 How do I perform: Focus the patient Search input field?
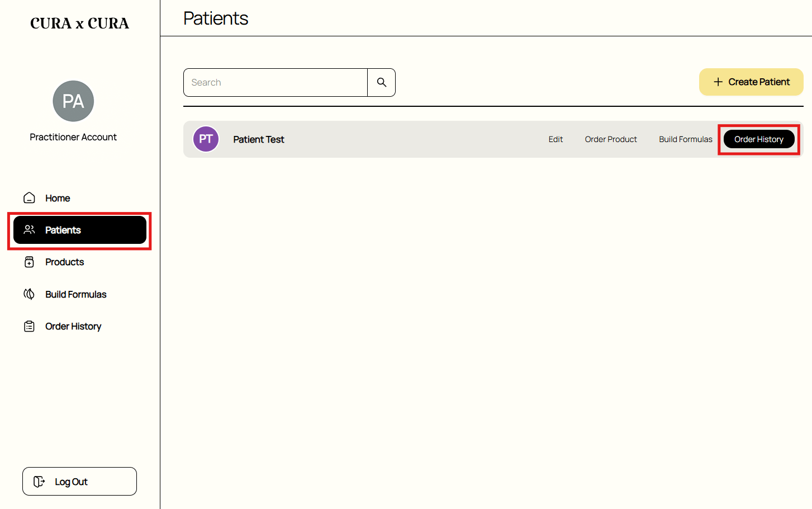pos(276,82)
